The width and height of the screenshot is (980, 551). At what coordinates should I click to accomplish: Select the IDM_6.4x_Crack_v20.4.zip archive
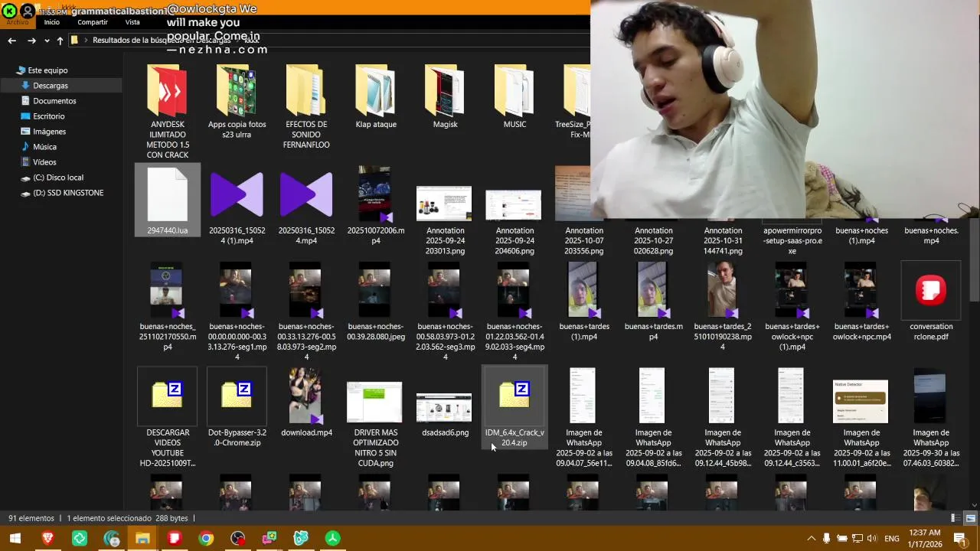coord(514,408)
